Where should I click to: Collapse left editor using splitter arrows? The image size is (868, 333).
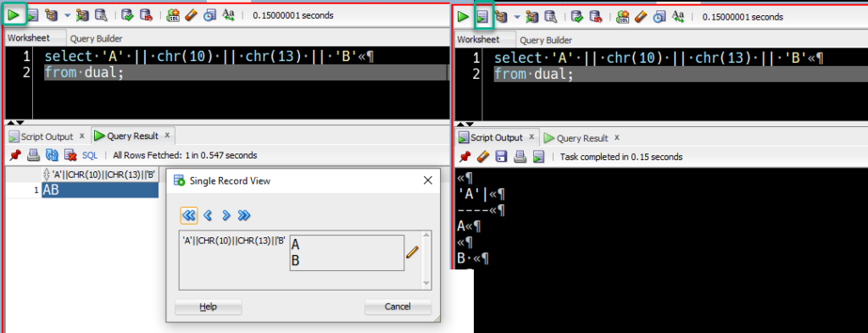point(15,122)
